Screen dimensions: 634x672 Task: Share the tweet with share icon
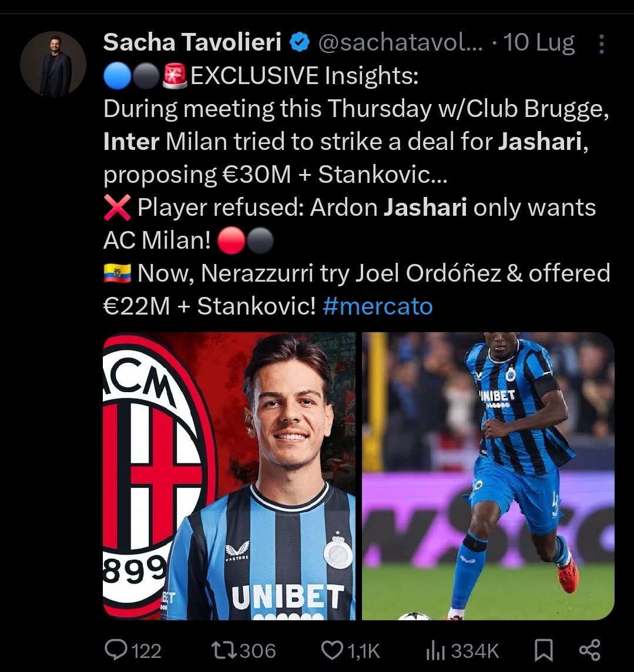point(589,650)
